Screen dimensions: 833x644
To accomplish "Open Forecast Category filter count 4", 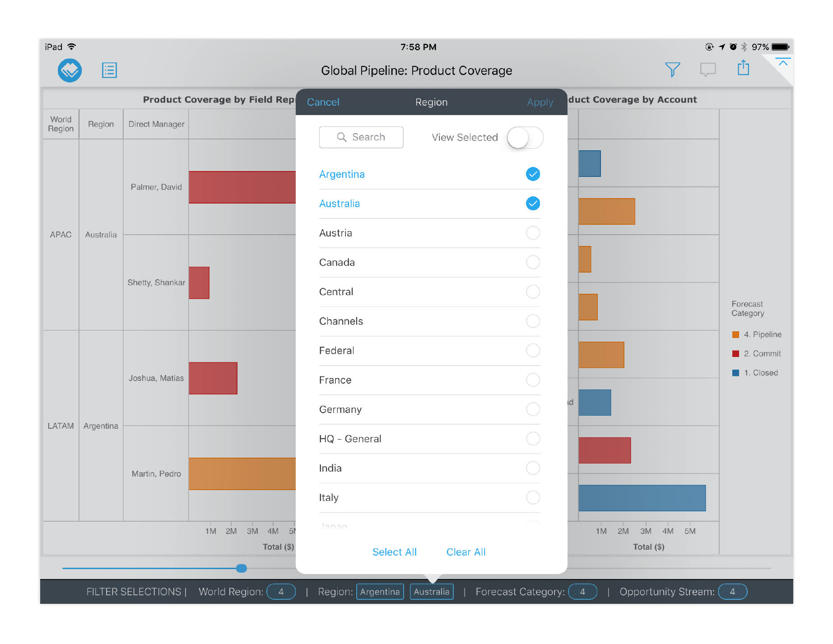I will pyautogui.click(x=582, y=592).
